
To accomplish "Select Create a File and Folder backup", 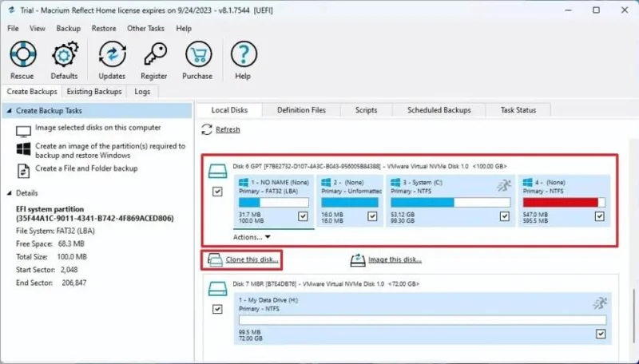I will 86,168.
